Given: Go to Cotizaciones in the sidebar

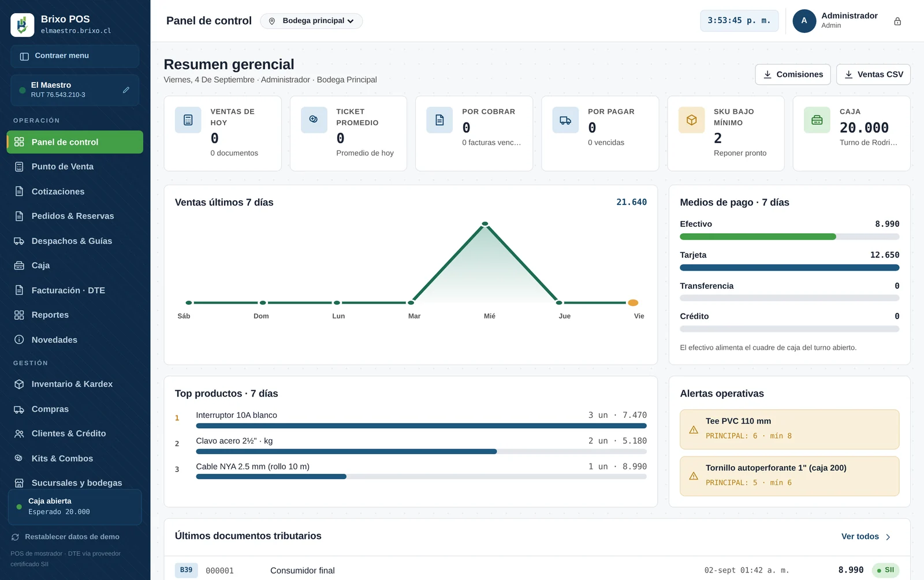Looking at the screenshot, I should [x=74, y=192].
